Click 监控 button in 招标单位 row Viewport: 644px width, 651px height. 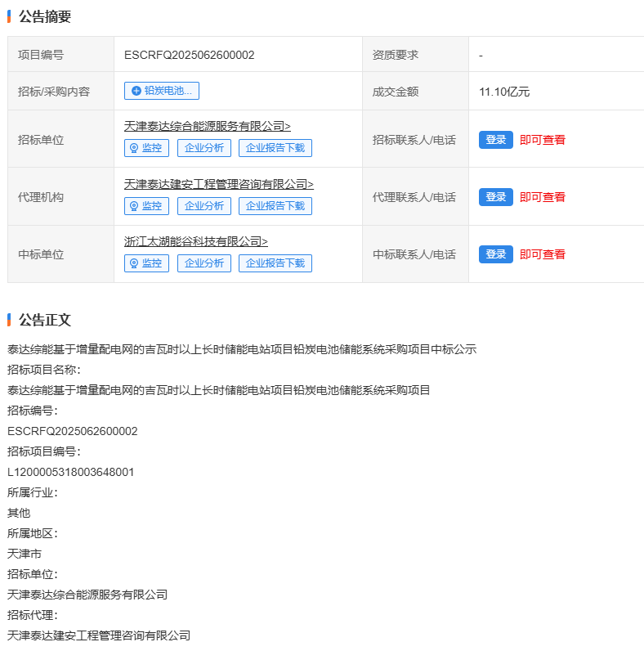[x=146, y=148]
